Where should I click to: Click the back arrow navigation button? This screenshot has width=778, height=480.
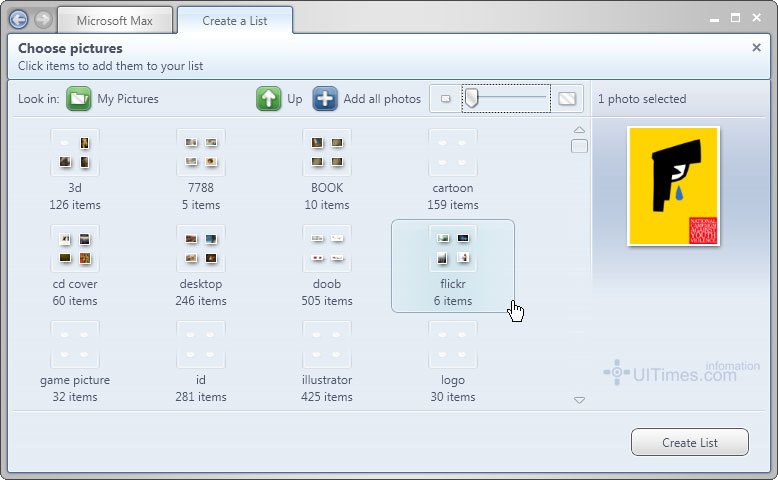(x=19, y=20)
